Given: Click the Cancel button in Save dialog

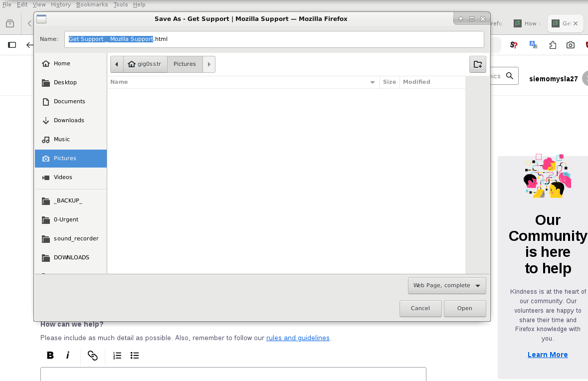Looking at the screenshot, I should 420,308.
